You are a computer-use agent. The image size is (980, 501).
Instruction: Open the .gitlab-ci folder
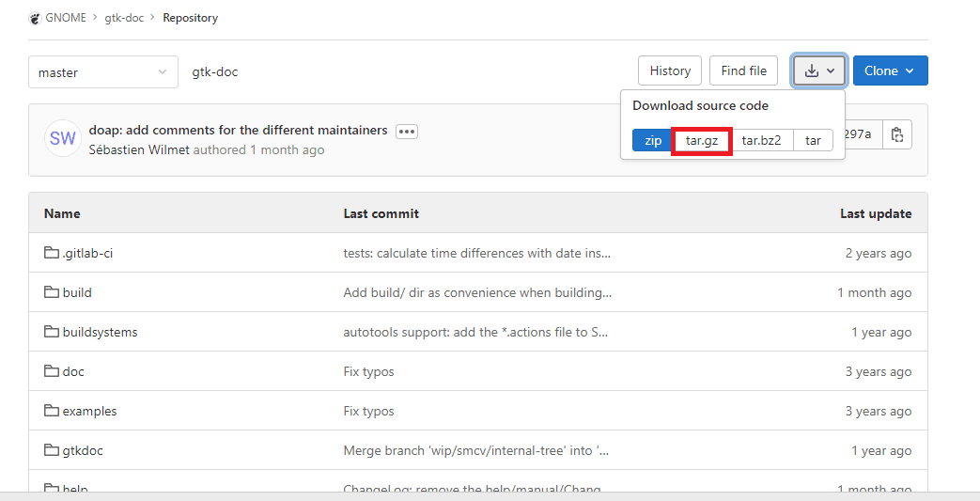(87, 253)
